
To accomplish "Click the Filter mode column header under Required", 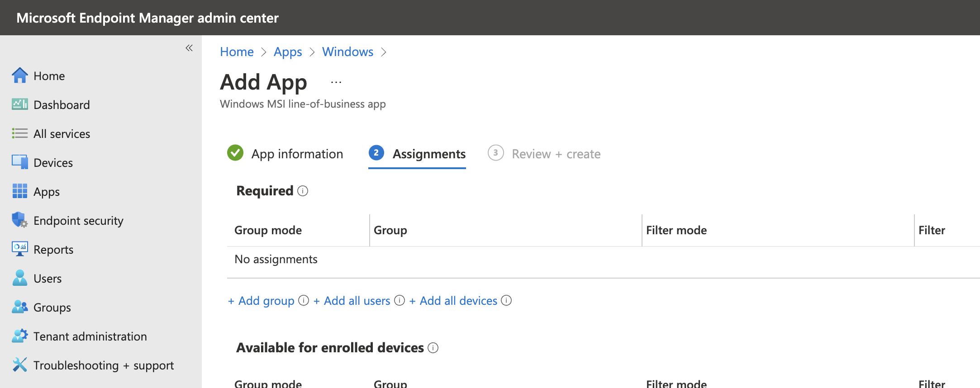I will [676, 230].
